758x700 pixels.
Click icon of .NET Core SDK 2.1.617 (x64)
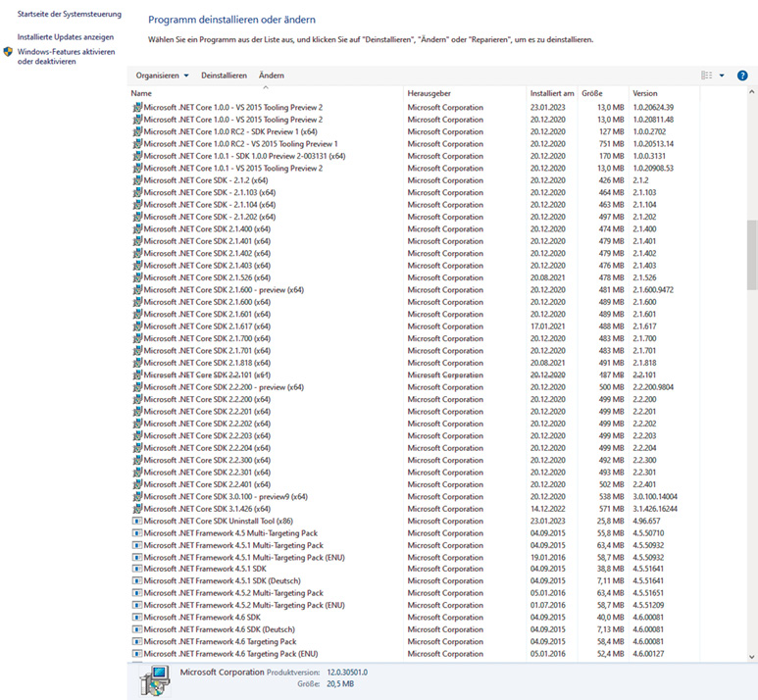pyautogui.click(x=137, y=325)
